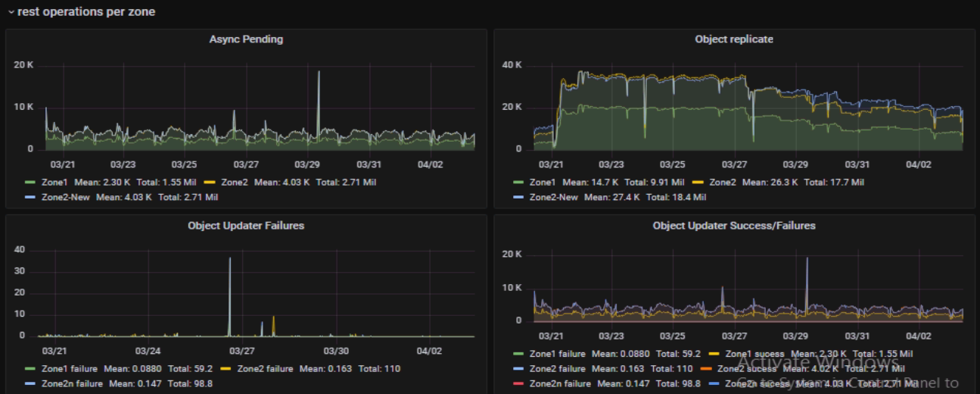
Task: Click the 'rest operations per zone' row title
Action: [x=86, y=12]
